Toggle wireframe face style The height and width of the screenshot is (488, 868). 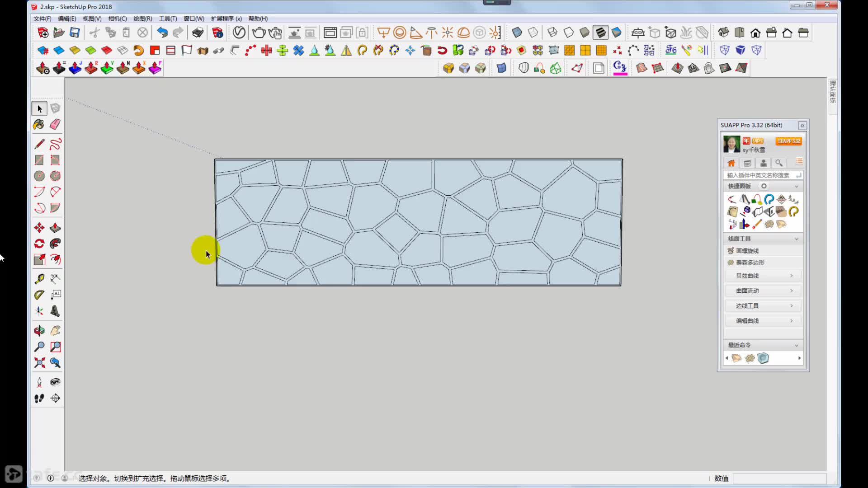point(552,33)
